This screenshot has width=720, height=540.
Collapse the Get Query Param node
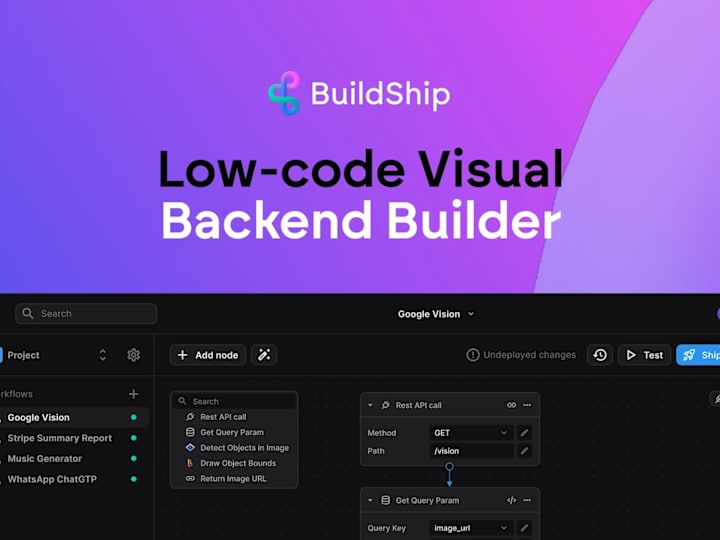point(370,501)
